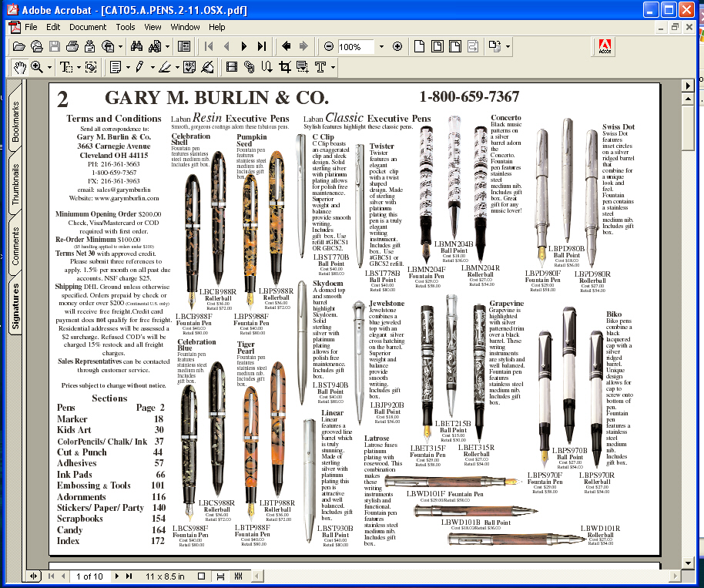Image resolution: width=704 pixels, height=588 pixels.
Task: Select the Text Select tool
Action: 66,67
